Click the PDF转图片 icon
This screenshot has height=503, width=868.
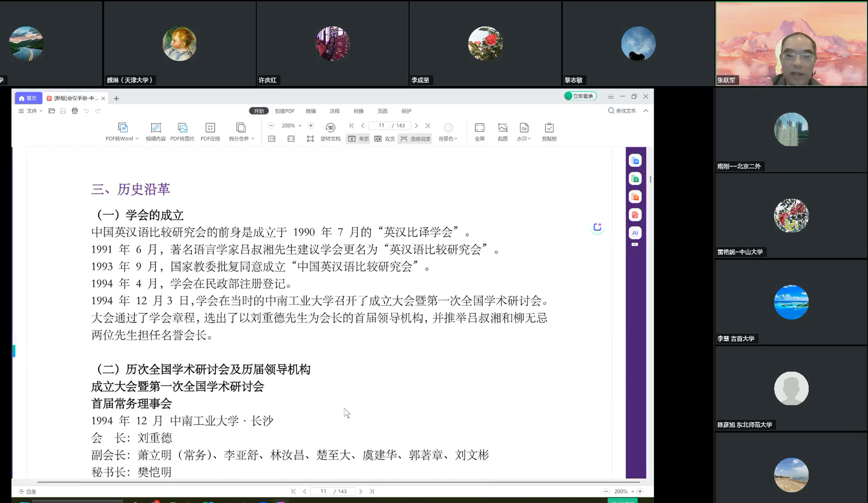click(182, 128)
